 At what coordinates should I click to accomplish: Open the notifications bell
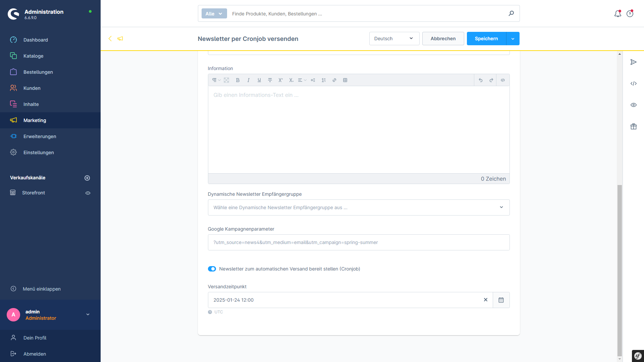[x=618, y=14]
